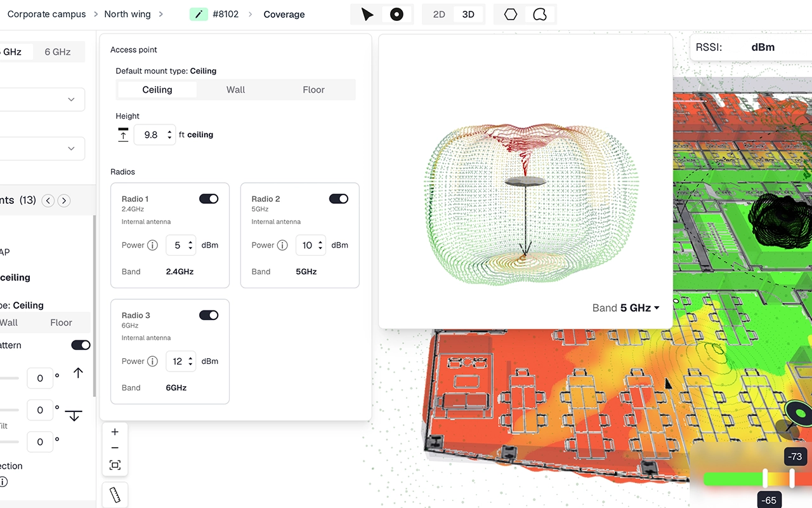Select the Wall mount tab

[236, 90]
